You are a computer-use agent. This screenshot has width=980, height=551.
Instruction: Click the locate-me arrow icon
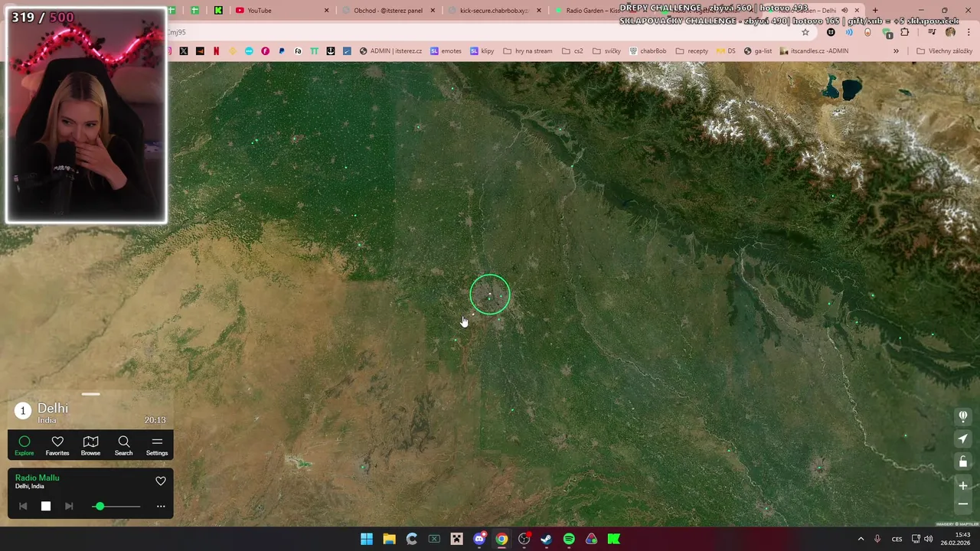coord(963,439)
